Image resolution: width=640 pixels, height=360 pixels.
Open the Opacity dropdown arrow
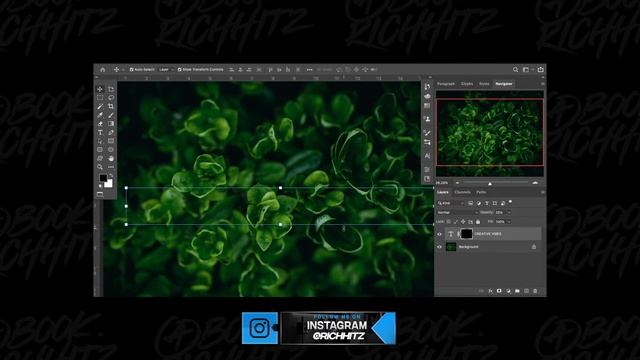tap(509, 213)
